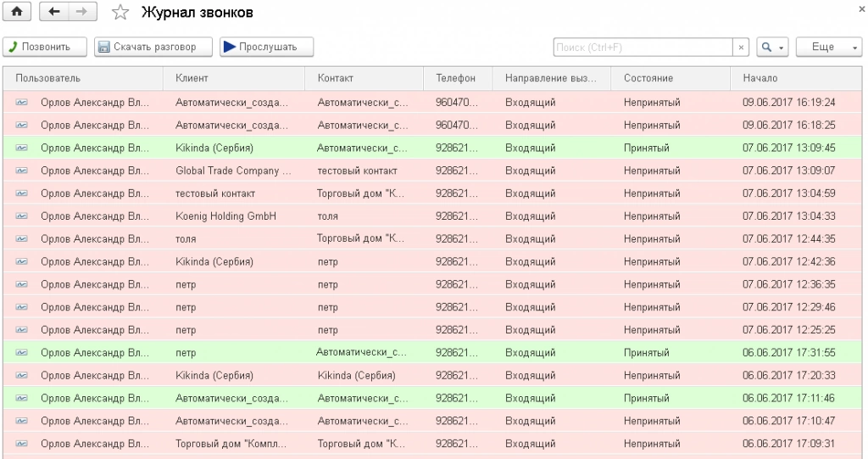Screen dimensions: 868x459
Task: Play recording with Прослушать button
Action: [x=266, y=48]
